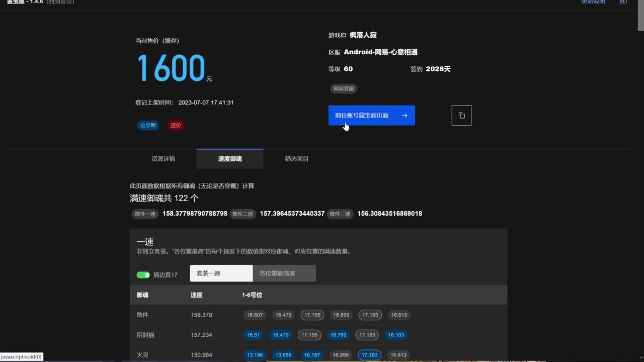Click the 16.807 chip in 散件 row
644x362 pixels.
pos(255,315)
